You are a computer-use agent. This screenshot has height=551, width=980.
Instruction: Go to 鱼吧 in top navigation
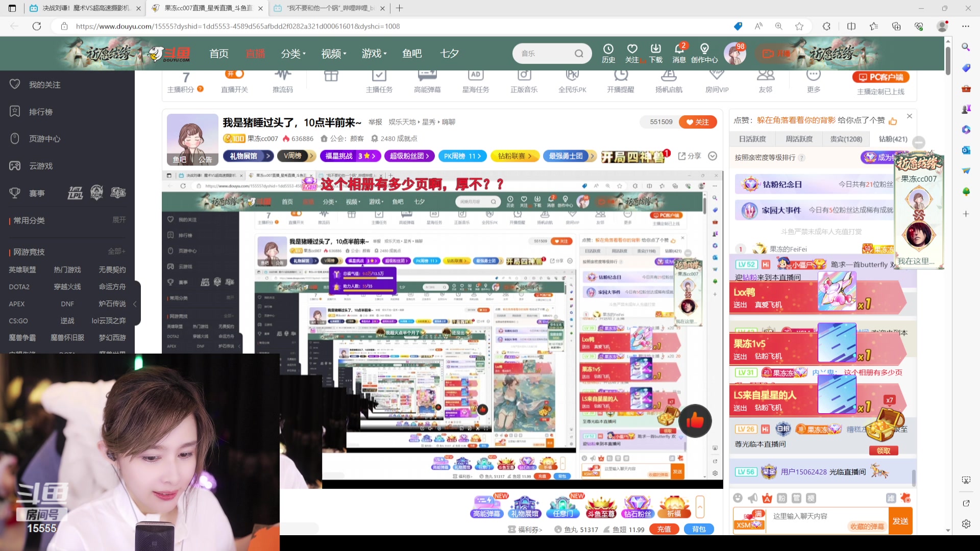412,54
